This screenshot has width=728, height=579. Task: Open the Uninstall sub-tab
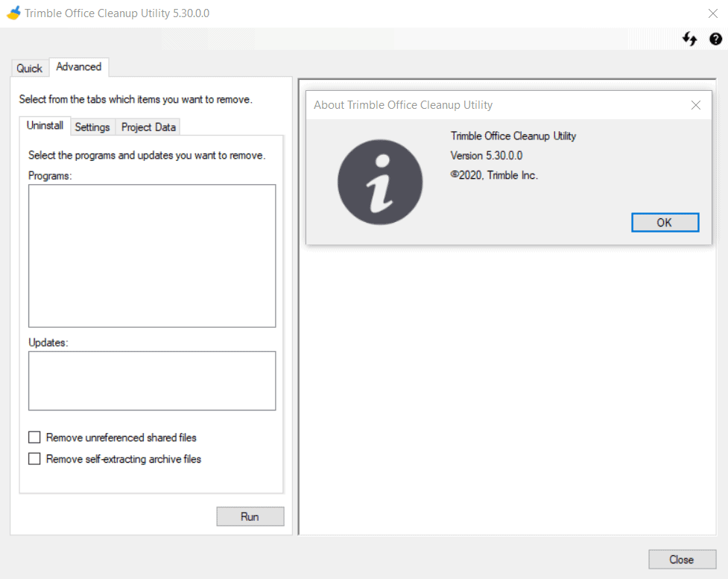(x=45, y=125)
